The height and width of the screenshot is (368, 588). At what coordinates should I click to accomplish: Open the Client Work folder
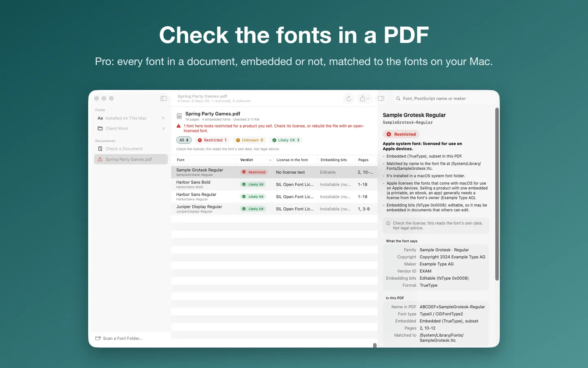tap(131, 128)
